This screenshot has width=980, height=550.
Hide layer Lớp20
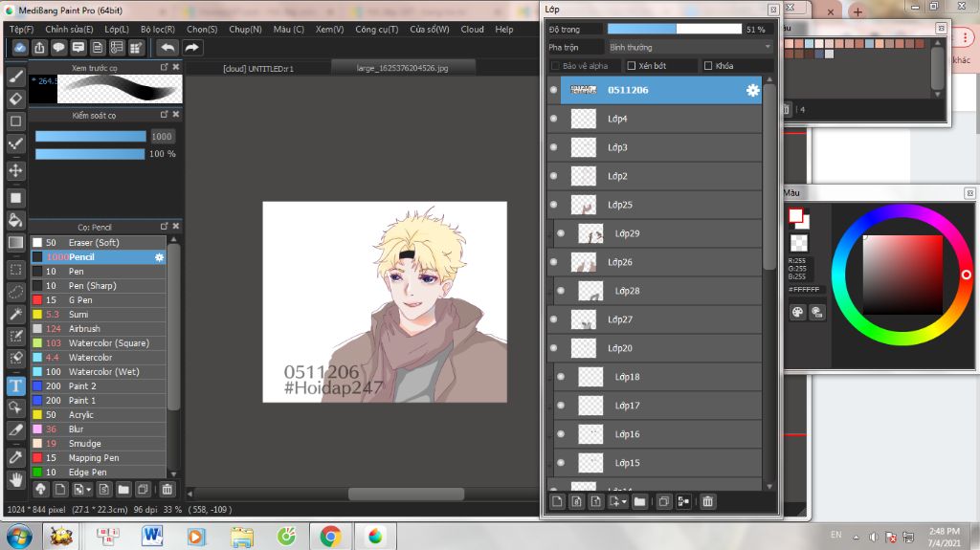(x=554, y=348)
